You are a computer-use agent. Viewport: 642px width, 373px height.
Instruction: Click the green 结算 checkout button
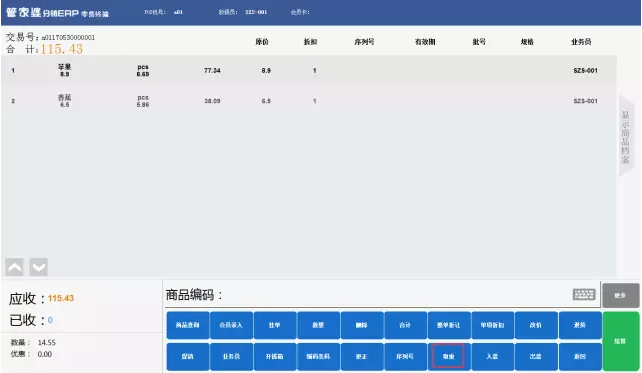click(x=620, y=341)
